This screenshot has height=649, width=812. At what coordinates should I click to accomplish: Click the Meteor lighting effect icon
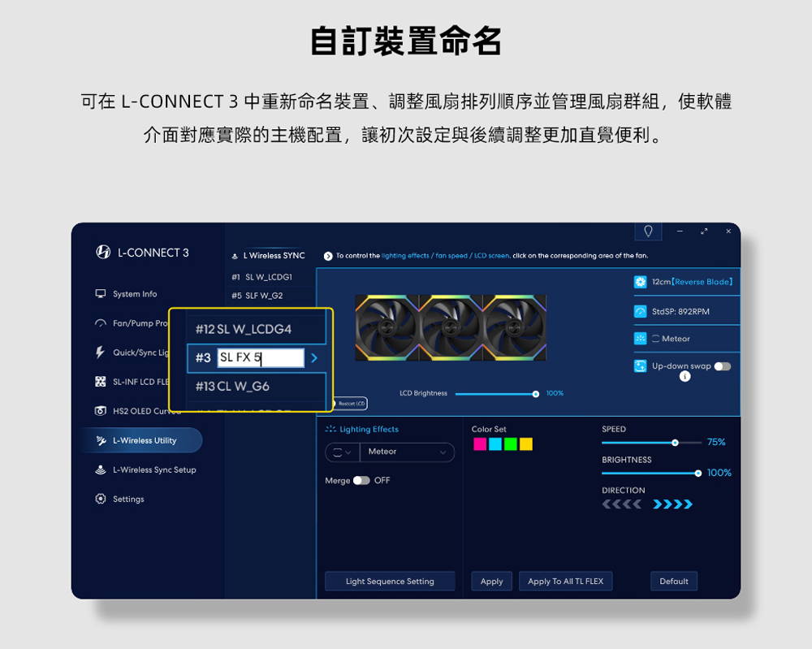pos(640,338)
